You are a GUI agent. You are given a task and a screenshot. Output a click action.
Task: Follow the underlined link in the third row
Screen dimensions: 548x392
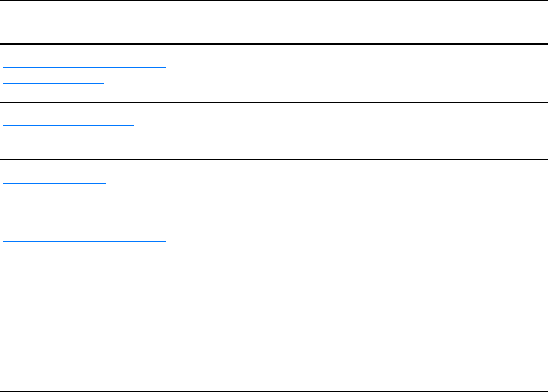point(54,182)
